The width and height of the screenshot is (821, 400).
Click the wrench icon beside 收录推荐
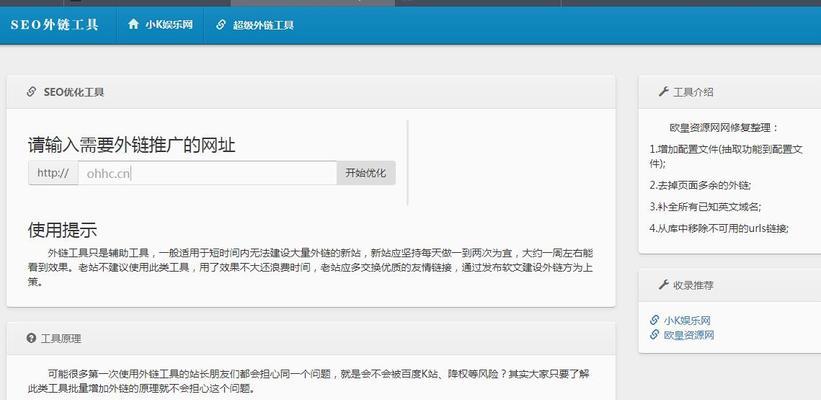pos(663,284)
